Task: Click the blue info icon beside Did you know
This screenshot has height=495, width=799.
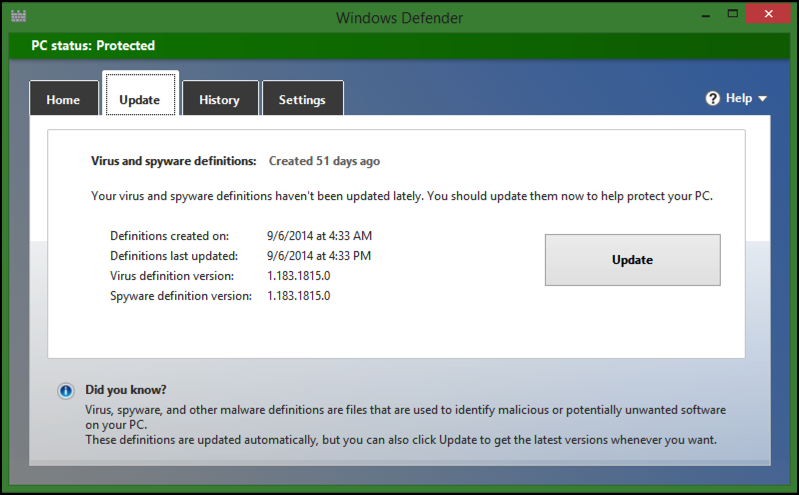Action: [66, 391]
